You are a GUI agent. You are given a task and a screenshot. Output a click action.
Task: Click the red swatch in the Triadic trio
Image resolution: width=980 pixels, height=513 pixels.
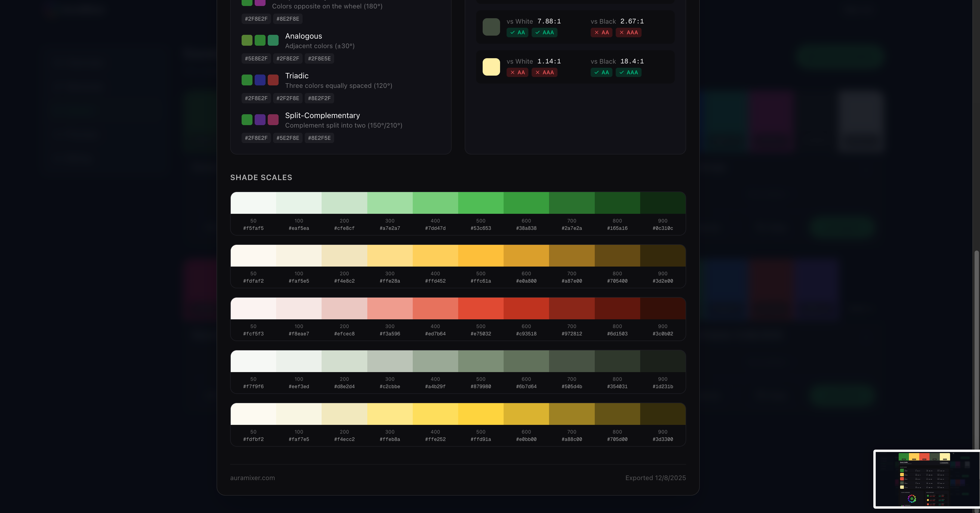coord(273,80)
